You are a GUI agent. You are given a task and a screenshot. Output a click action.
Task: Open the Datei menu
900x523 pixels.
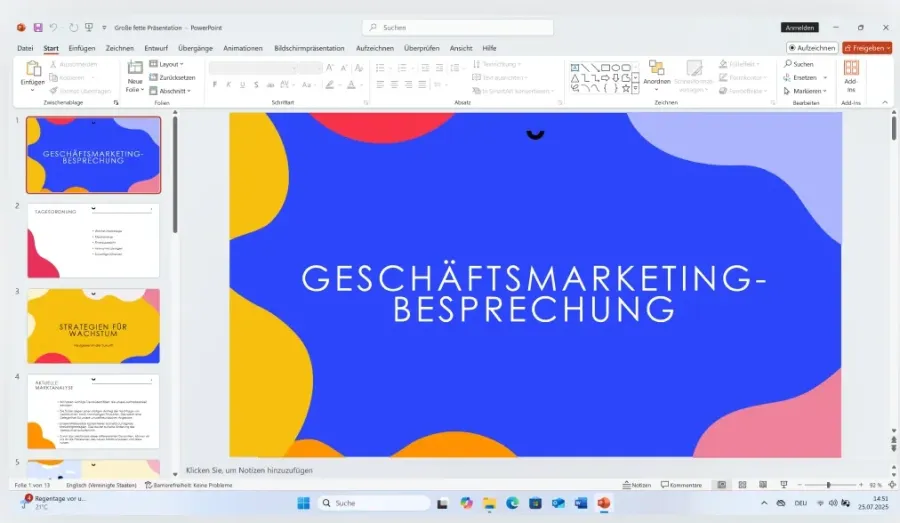click(x=25, y=48)
